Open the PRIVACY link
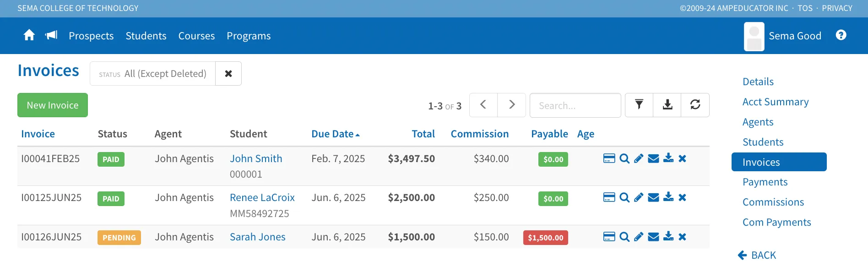The image size is (868, 261). [x=837, y=8]
